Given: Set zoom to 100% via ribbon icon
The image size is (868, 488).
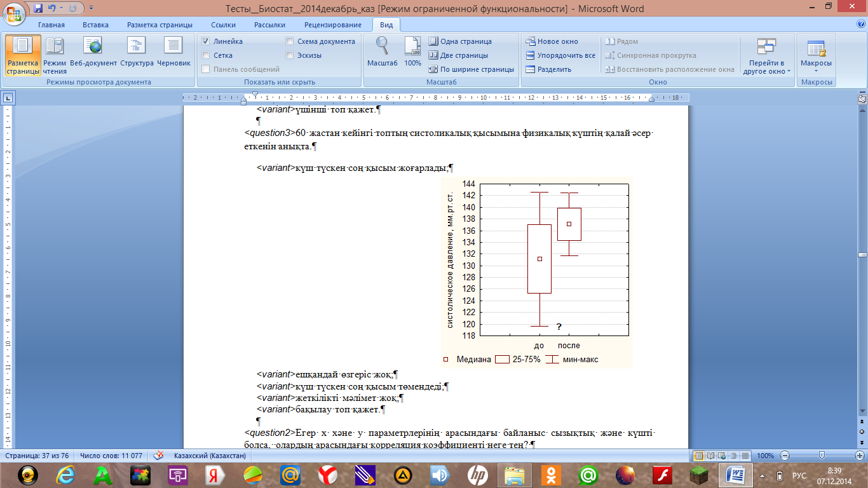Looking at the screenshot, I should [412, 51].
